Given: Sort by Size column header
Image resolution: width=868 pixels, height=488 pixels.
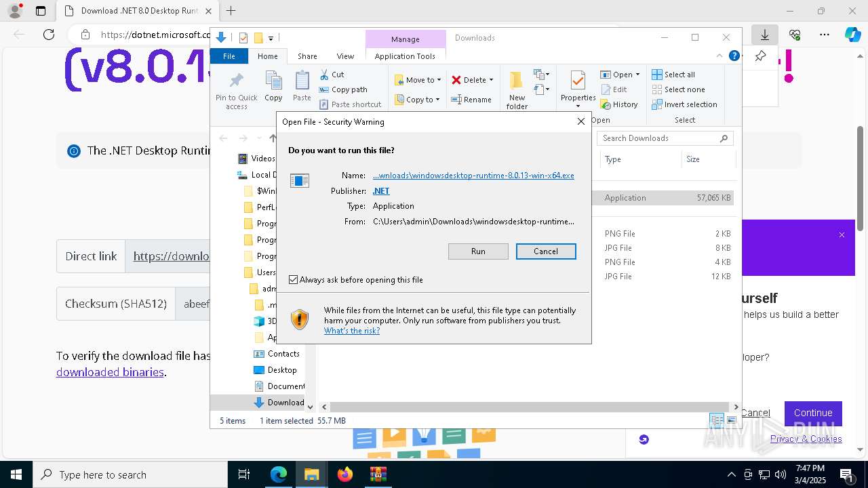Looking at the screenshot, I should pos(708,159).
